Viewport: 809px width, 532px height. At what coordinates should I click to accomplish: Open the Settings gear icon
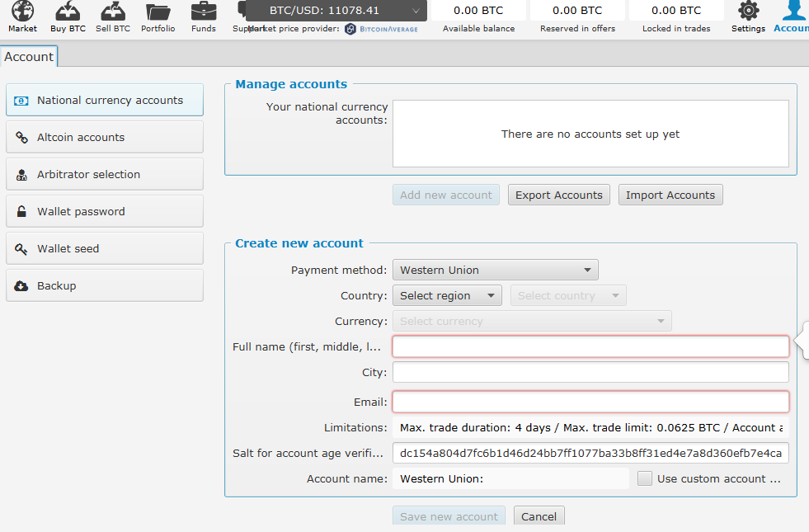tap(748, 11)
